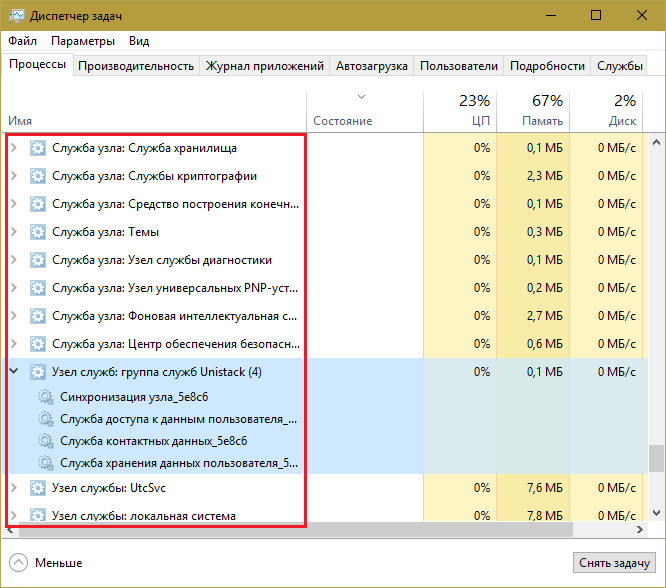
Task: Click the gear icon beside Служба узла: Темы
Action: click(38, 232)
